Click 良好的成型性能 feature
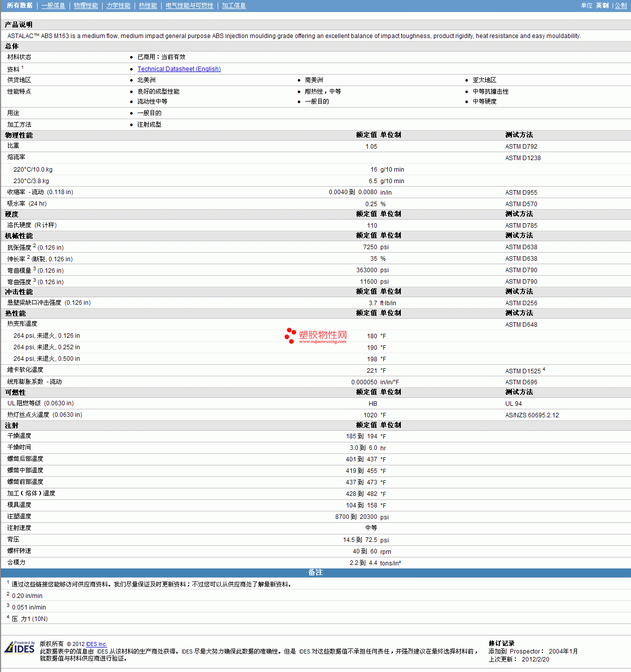Screen dimensions: 631x672 [x=158, y=92]
